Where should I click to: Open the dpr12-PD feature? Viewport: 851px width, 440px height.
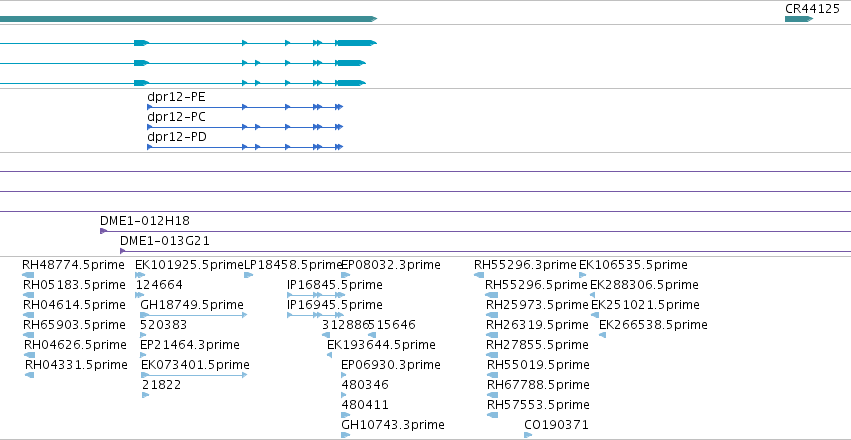(x=177, y=137)
